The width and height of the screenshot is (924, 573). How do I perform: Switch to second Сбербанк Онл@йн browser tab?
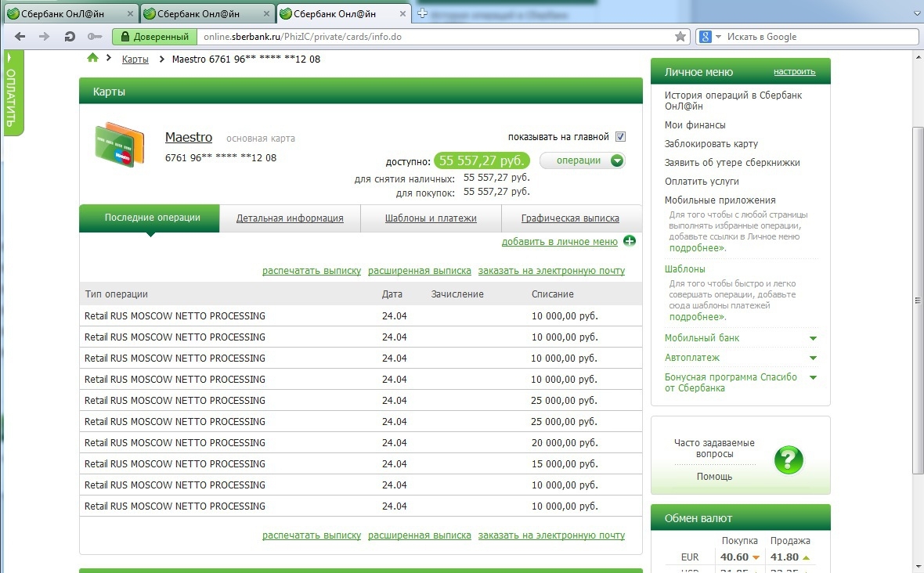(208, 13)
